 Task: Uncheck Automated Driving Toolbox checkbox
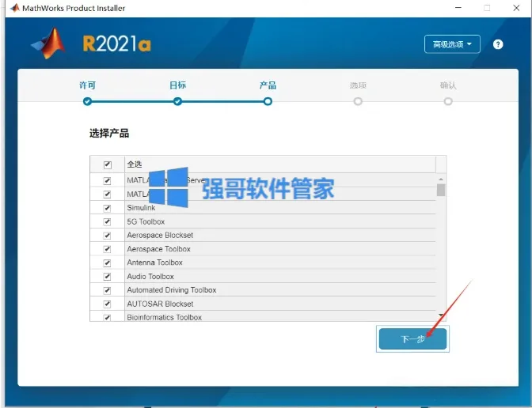[x=107, y=290]
